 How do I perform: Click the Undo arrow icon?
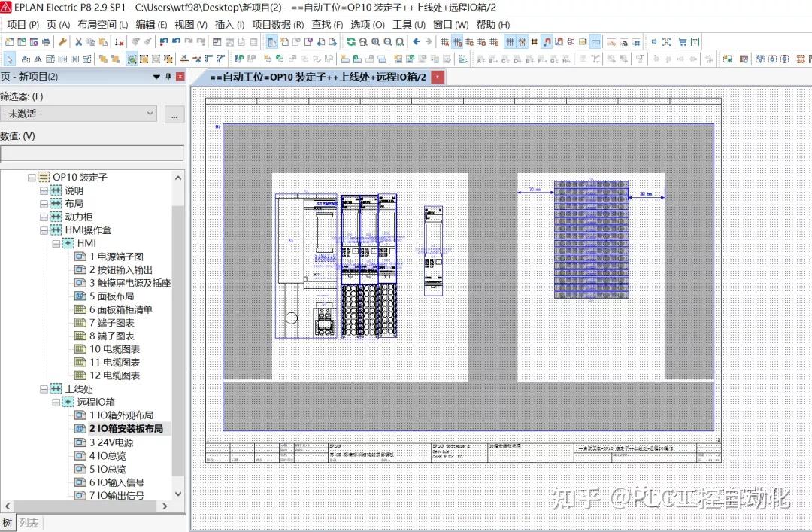(x=164, y=41)
